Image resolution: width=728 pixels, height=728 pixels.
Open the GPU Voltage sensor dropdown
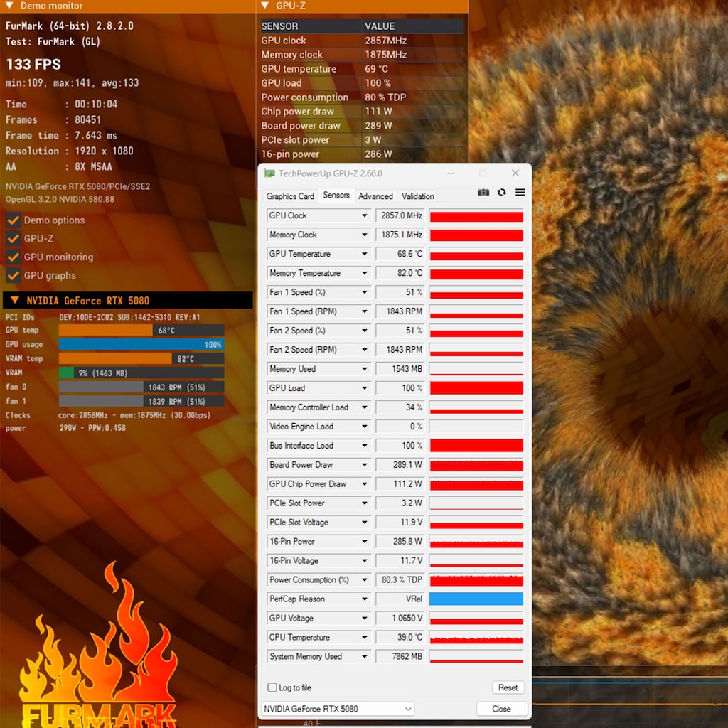coord(365,618)
